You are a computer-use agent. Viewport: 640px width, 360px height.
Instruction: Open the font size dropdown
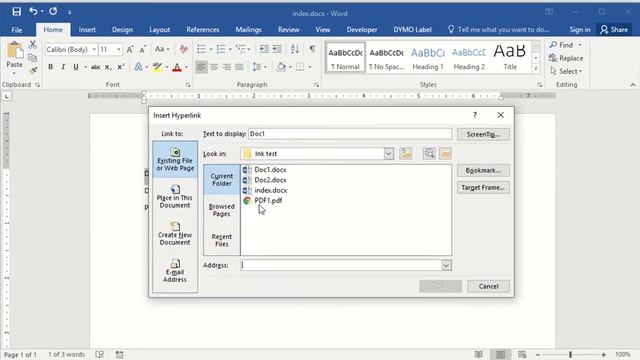point(119,49)
